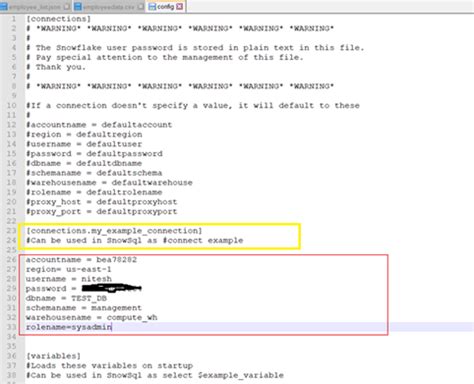Viewport: 474px width, 384px height.
Task: Switch to the employee_list.json tab
Action: (x=36, y=7)
